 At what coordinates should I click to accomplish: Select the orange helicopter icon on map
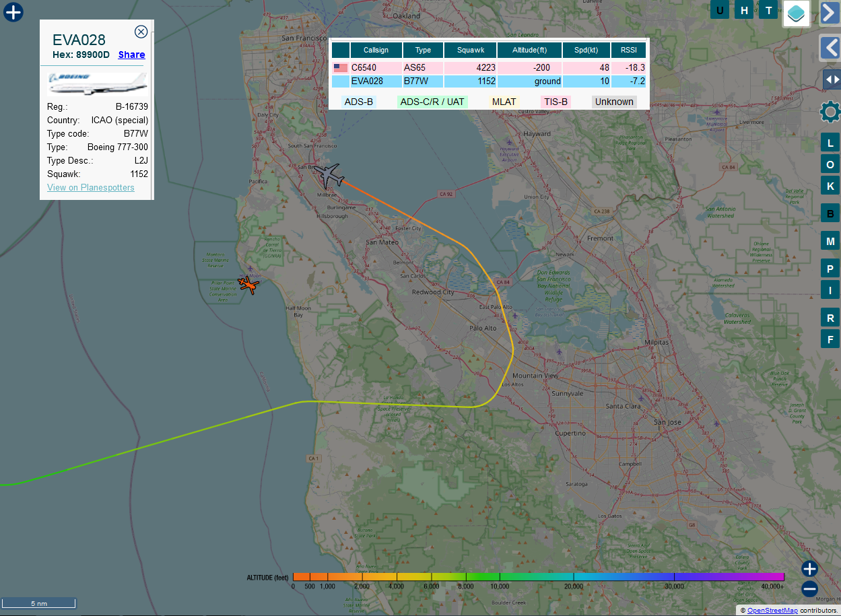[248, 285]
